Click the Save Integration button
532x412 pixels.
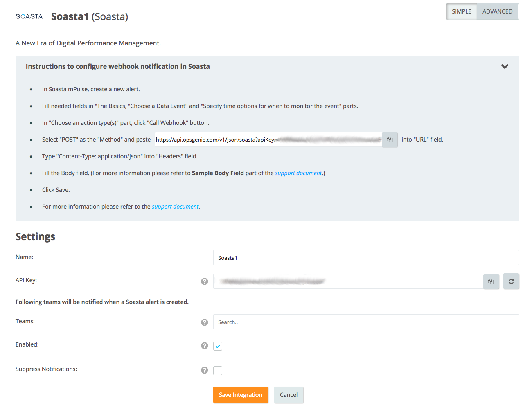241,395
